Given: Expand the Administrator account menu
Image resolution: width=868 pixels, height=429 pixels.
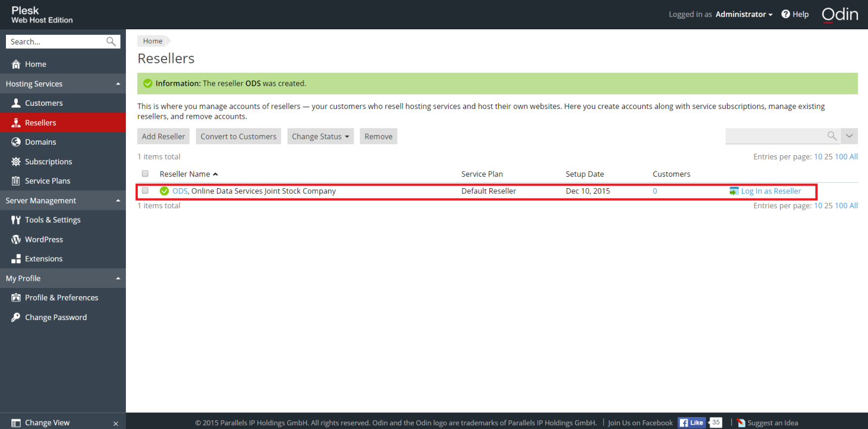Looking at the screenshot, I should pos(744,15).
